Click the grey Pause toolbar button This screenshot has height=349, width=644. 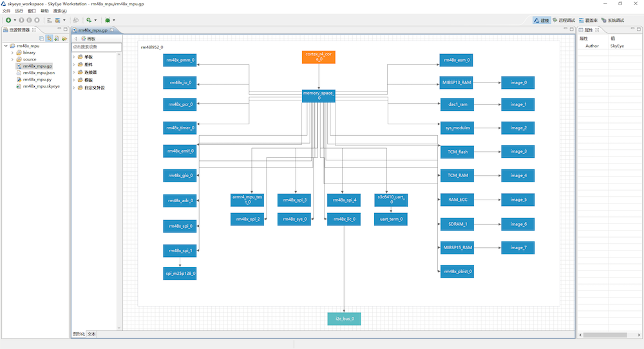tap(29, 20)
